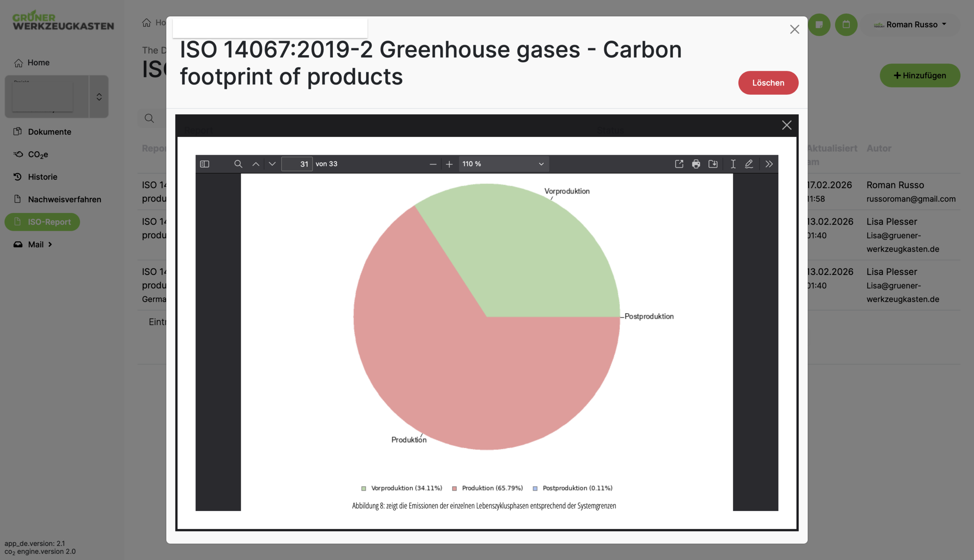Open Nachweisverfahren in the sidebar

tap(64, 199)
